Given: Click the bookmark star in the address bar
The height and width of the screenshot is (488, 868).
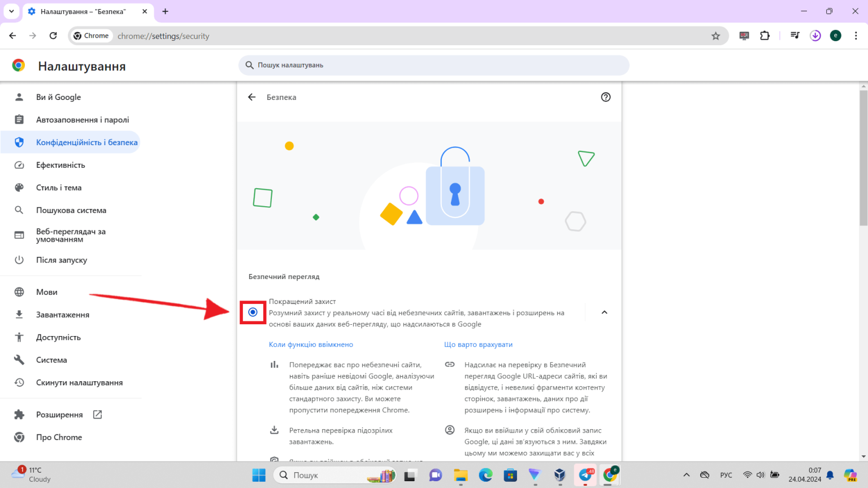Looking at the screenshot, I should click(716, 35).
